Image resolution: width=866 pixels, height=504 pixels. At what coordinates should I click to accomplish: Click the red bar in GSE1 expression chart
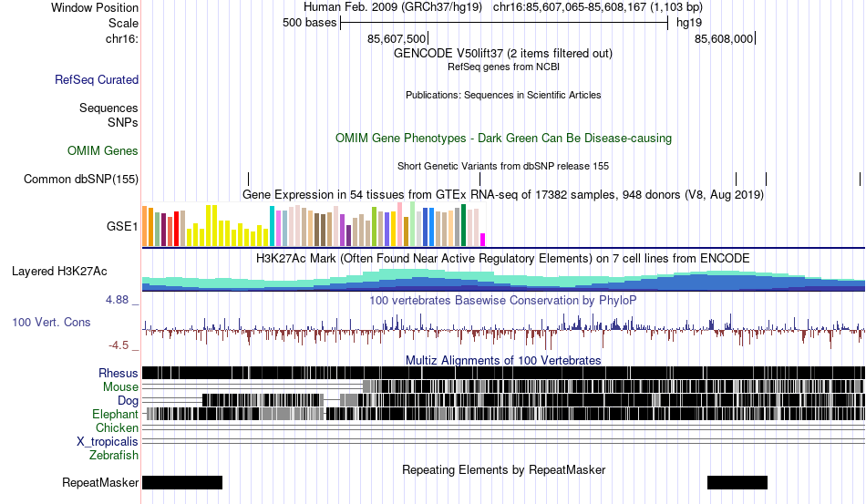pos(177,229)
